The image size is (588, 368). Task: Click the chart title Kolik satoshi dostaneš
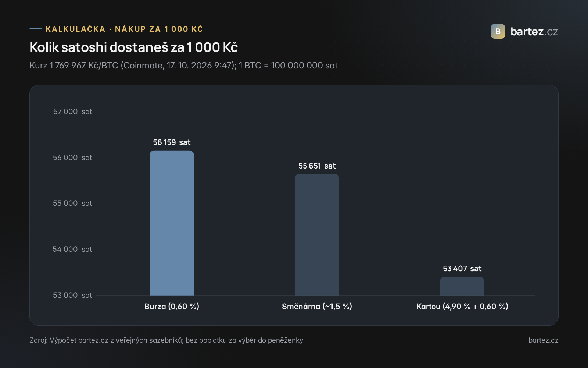134,47
